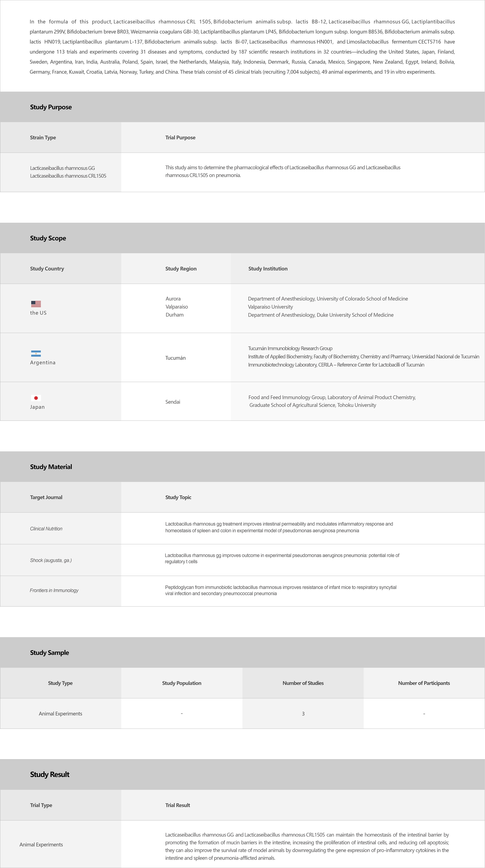
Task: Click the Study Institution column header
Action: (x=268, y=269)
